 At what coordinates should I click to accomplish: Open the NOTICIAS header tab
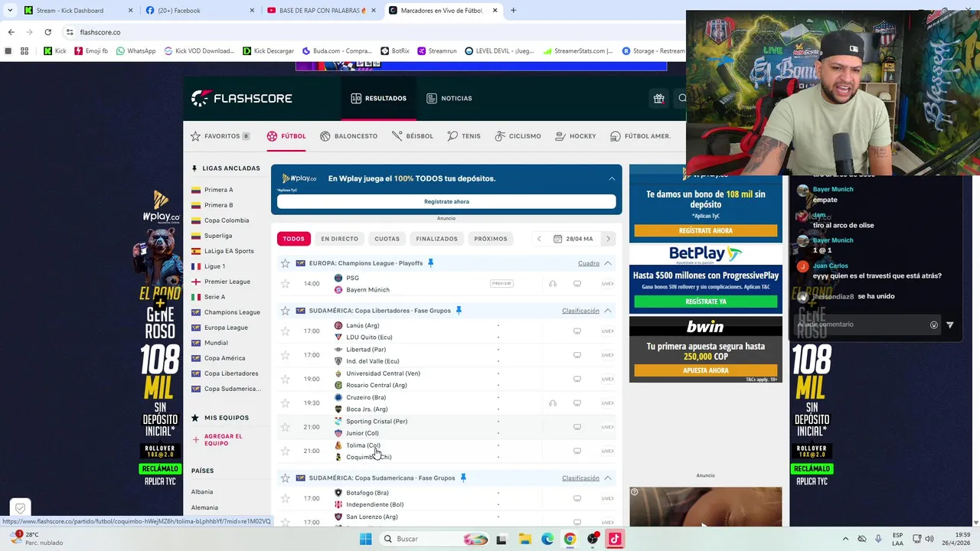point(449,98)
